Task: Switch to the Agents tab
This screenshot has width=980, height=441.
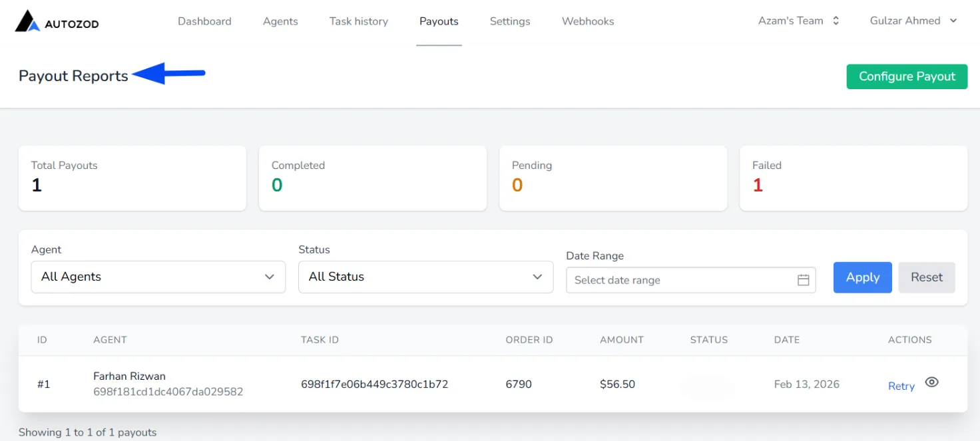Action: click(x=280, y=21)
